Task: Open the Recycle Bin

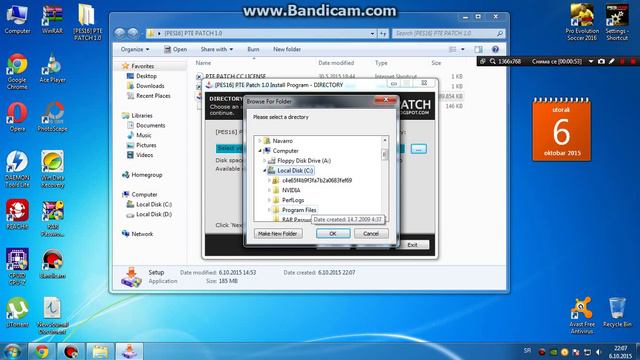Action: pos(617,312)
